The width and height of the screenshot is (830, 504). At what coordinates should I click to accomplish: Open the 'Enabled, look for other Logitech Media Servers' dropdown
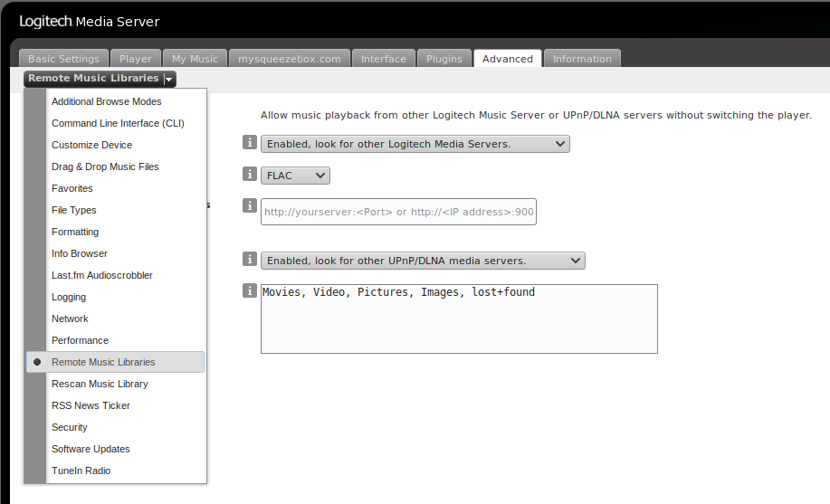pos(415,144)
